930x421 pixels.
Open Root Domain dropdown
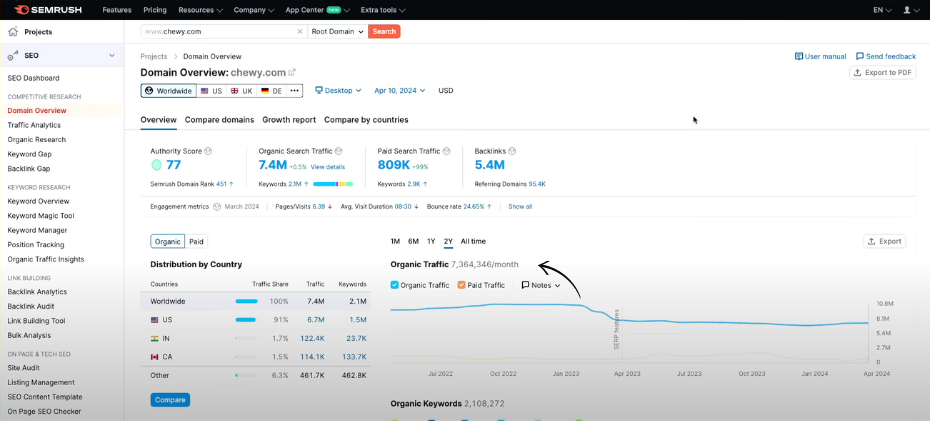(x=337, y=31)
